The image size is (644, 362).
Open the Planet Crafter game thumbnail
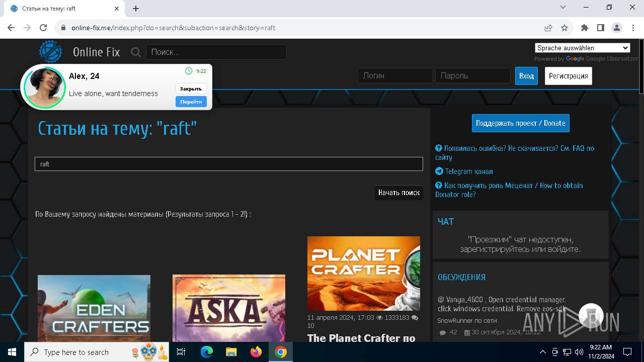click(364, 274)
